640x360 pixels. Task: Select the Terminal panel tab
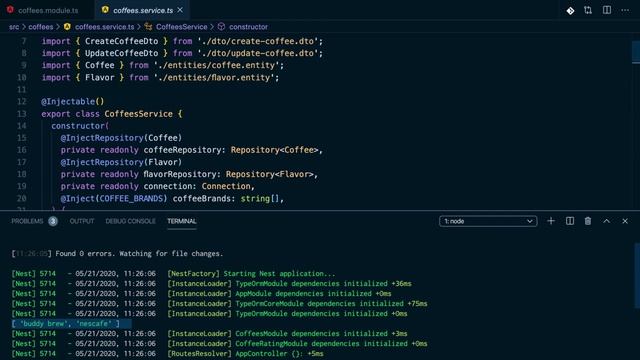pyautogui.click(x=182, y=221)
